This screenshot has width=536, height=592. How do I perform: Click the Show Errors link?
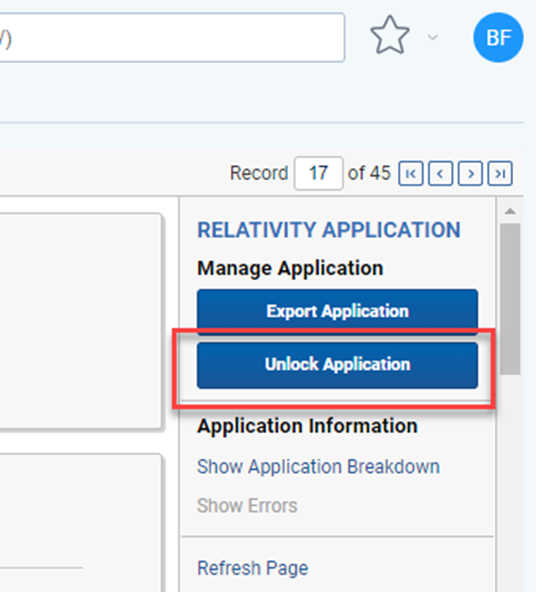tap(247, 506)
